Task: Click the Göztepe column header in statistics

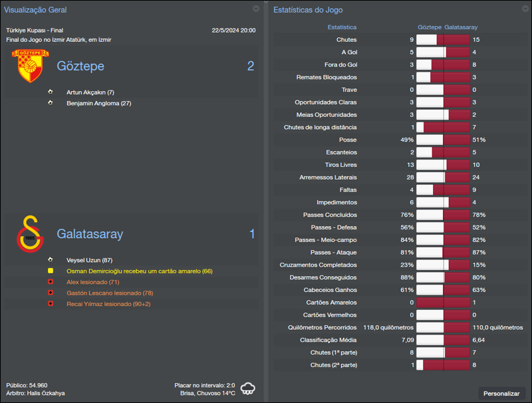Action: [x=429, y=27]
